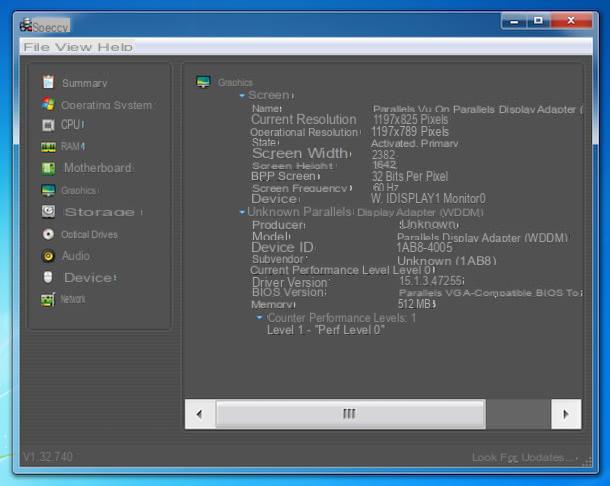Click the Storage hard drive icon

[48, 212]
